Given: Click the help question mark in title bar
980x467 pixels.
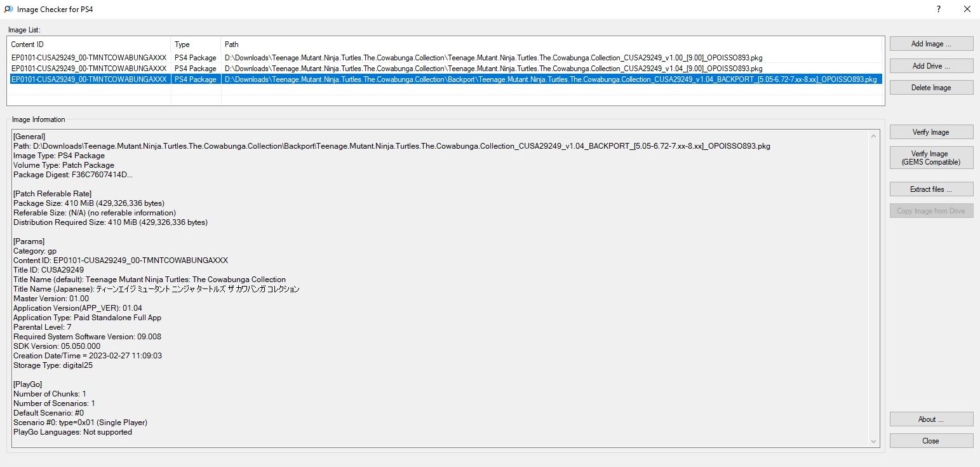Looking at the screenshot, I should [x=939, y=9].
